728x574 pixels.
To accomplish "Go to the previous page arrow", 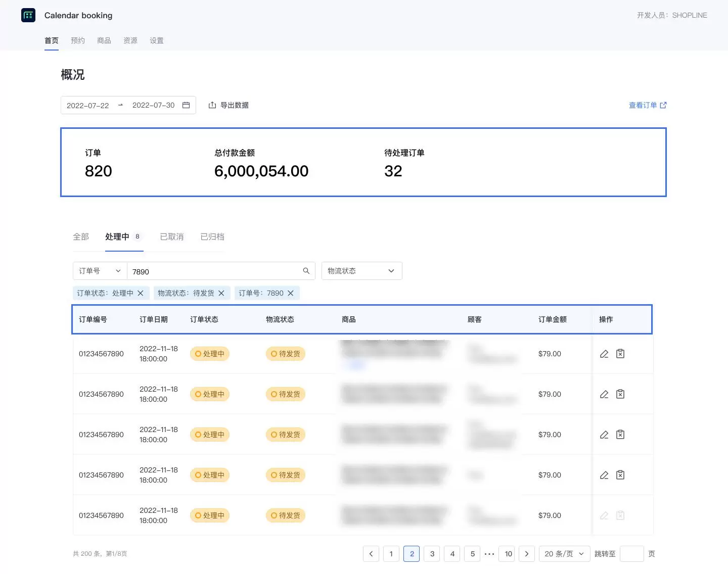I will tap(371, 554).
